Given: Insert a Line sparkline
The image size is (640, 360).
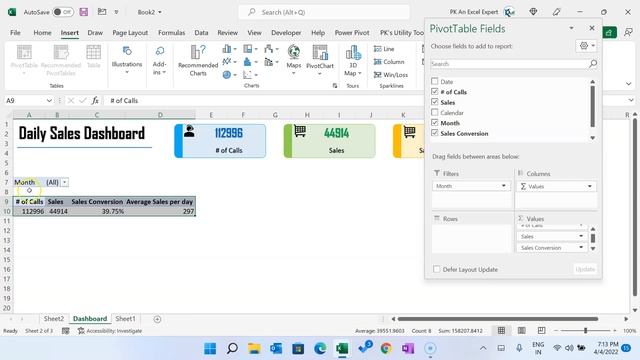Looking at the screenshot, I should pos(384,49).
